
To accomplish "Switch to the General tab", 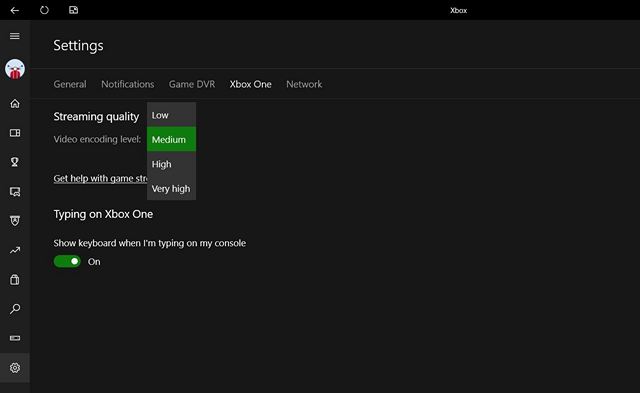I will (x=70, y=84).
